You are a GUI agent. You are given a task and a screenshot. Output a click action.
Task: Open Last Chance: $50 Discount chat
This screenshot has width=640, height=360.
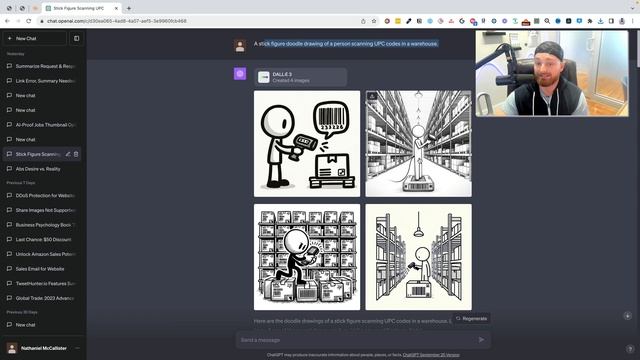click(42, 240)
